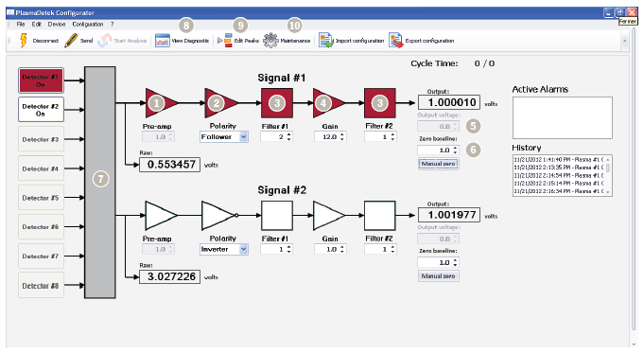644x354 pixels.
Task: Click Export configuration icon
Action: point(396,41)
